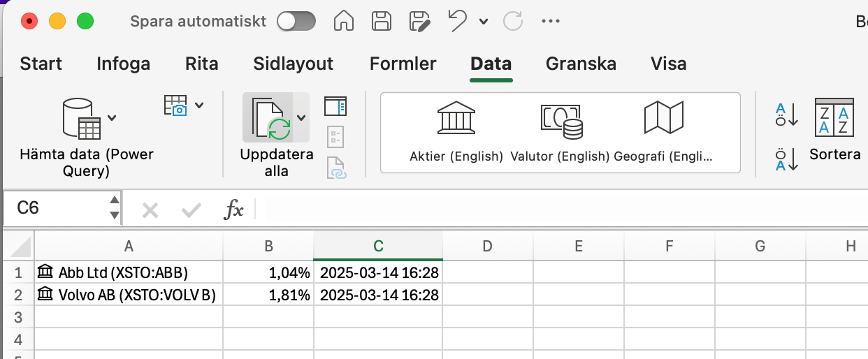Sort ascending with the A-to-Ö icon
Image resolution: width=868 pixels, height=359 pixels.
pos(786,115)
